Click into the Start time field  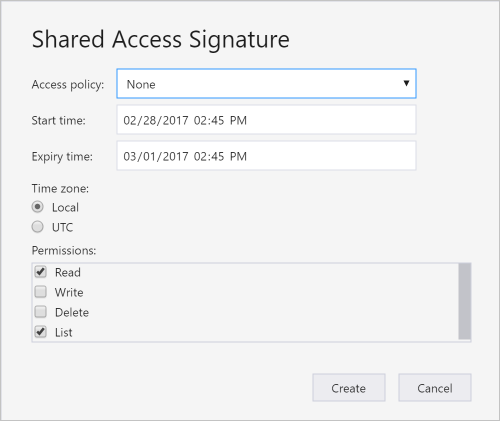pos(266,120)
